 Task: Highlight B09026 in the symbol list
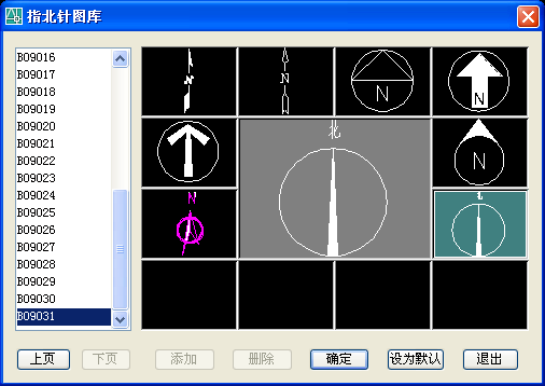(64, 230)
